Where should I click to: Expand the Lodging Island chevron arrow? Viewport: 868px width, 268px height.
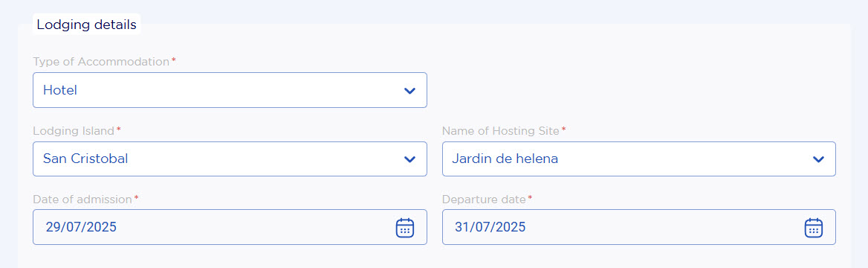coord(409,159)
